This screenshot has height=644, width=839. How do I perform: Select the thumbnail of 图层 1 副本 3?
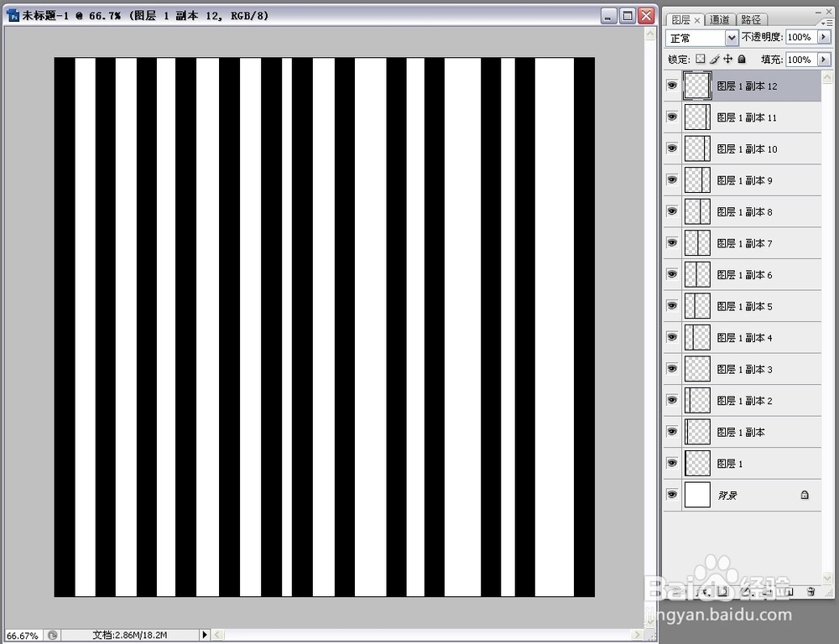(x=697, y=369)
